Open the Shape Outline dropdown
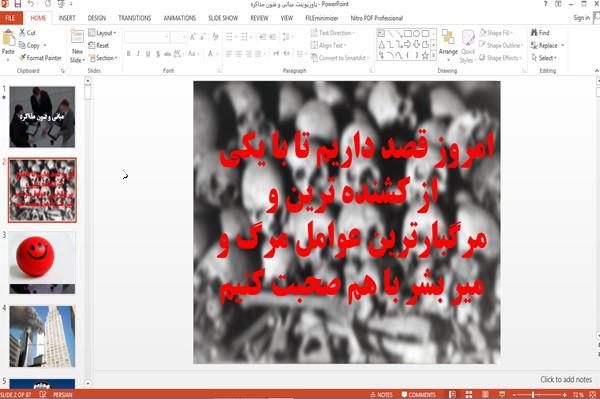Image resolution: width=600 pixels, height=399 pixels. tap(501, 46)
